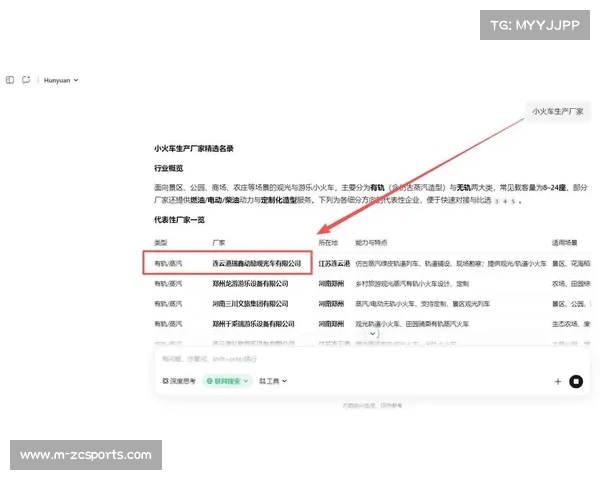Open citation number 3 in the overview
This screenshot has height=480, width=600.
(x=497, y=201)
